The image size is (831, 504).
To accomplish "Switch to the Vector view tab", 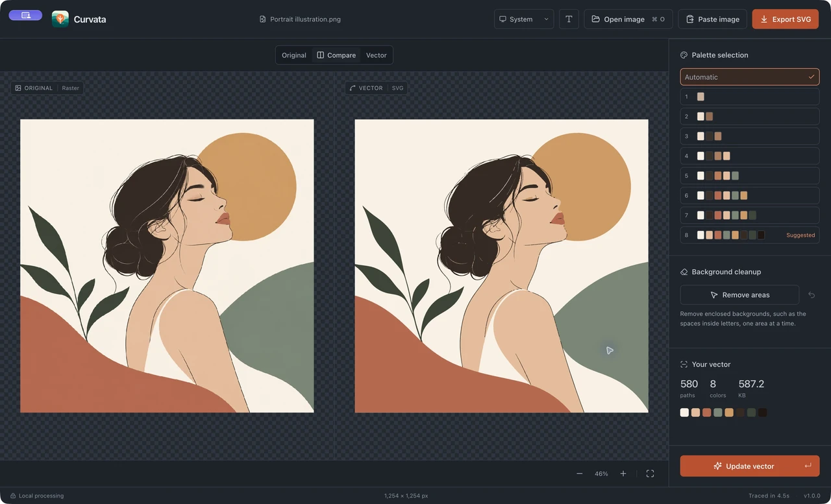I will tap(376, 55).
